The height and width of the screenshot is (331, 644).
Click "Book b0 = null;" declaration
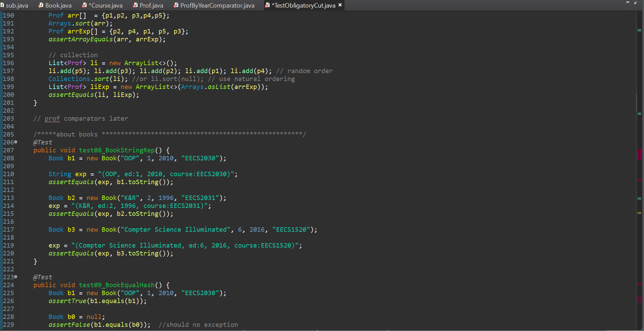point(76,317)
